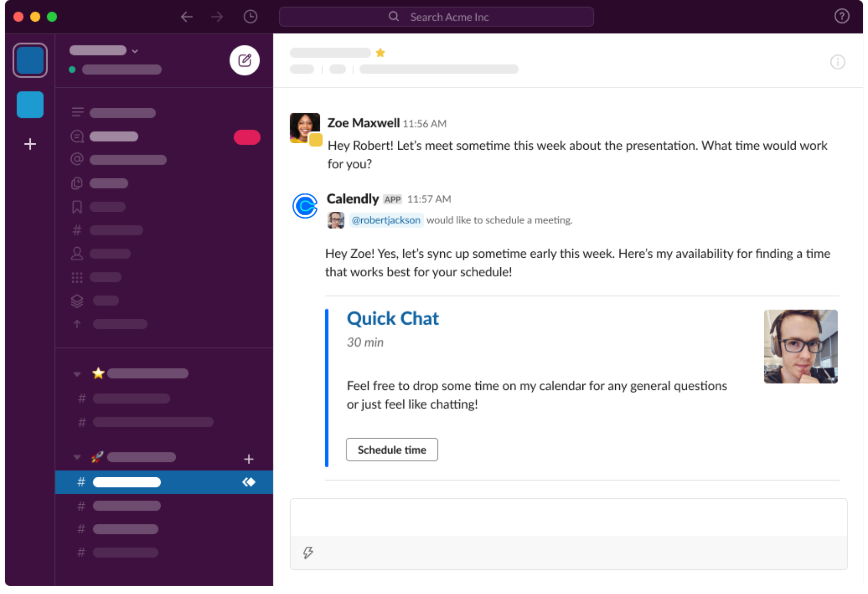Open shortcuts with the lightning bolt icon
The height and width of the screenshot is (594, 868).
(x=308, y=552)
